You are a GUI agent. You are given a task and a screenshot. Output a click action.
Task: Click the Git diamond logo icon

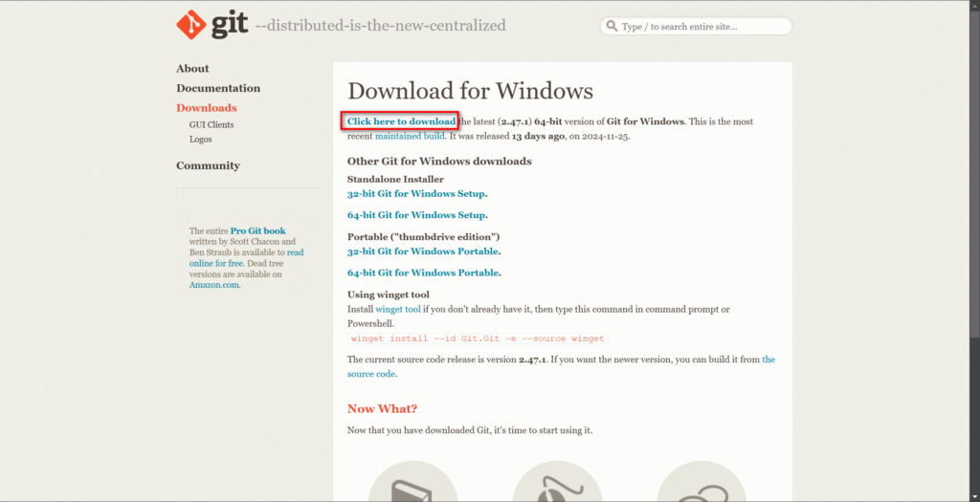pos(191,25)
